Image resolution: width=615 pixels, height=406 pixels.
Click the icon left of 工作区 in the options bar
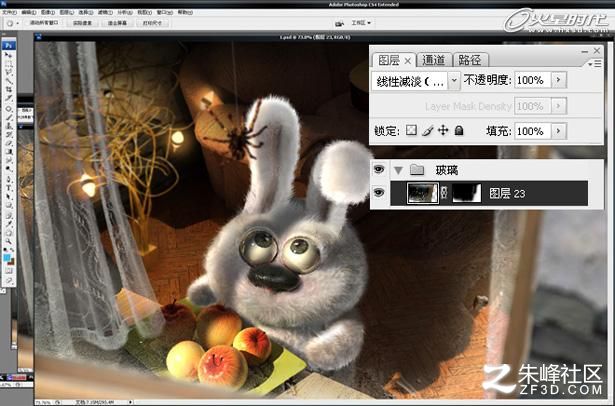(340, 23)
